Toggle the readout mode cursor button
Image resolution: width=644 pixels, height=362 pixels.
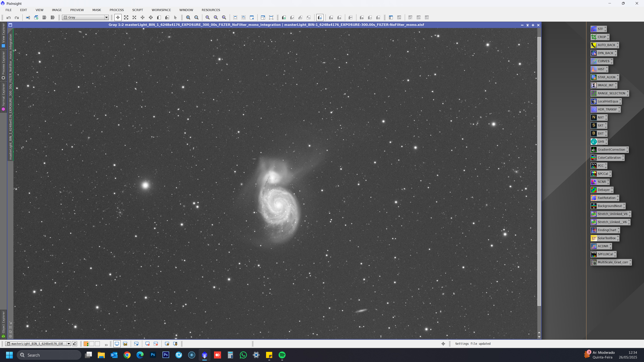(118, 17)
